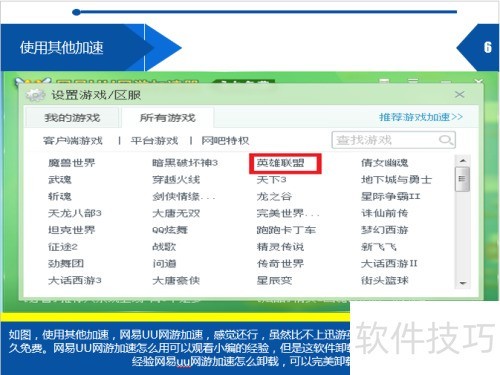The height and width of the screenshot is (375, 500).
Task: Select game 战歌
Action: 164,247
